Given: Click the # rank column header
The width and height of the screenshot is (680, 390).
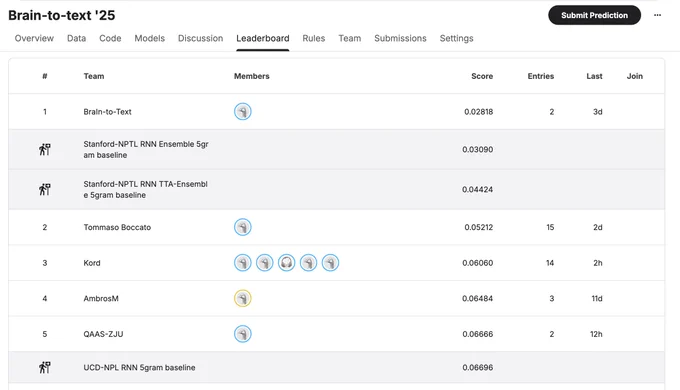Looking at the screenshot, I should pos(45,76).
